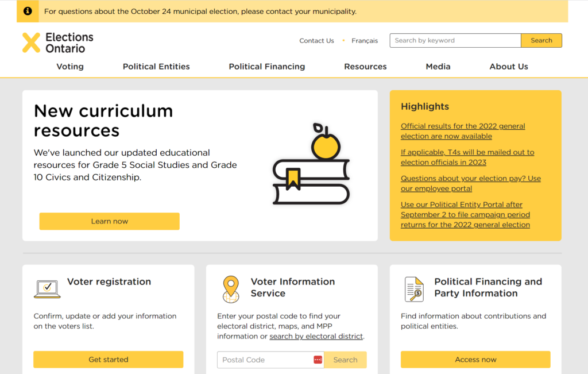Open the About Us menu
This screenshot has height=374, width=588.
tap(509, 67)
